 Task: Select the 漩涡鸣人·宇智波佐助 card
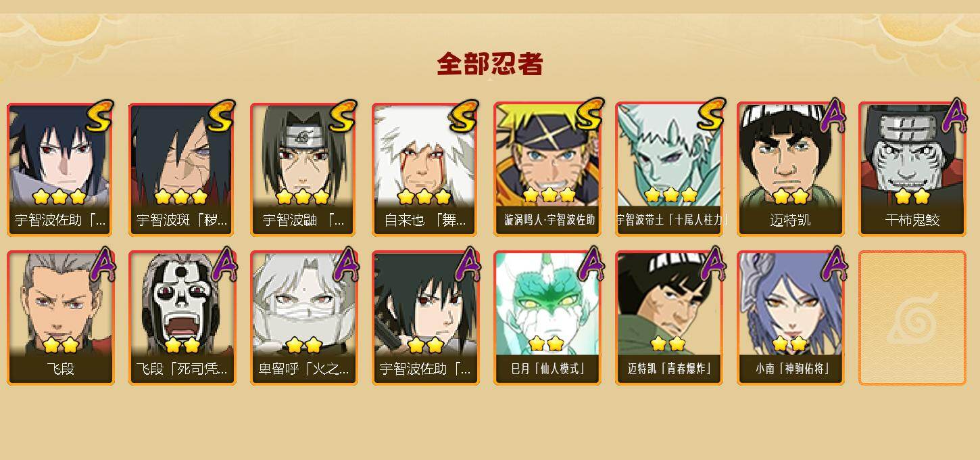[547, 169]
